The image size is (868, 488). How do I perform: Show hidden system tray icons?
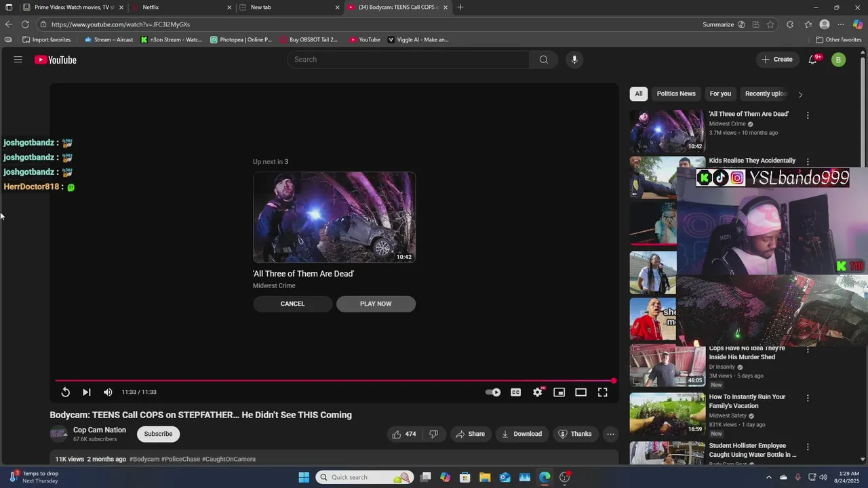click(x=768, y=477)
